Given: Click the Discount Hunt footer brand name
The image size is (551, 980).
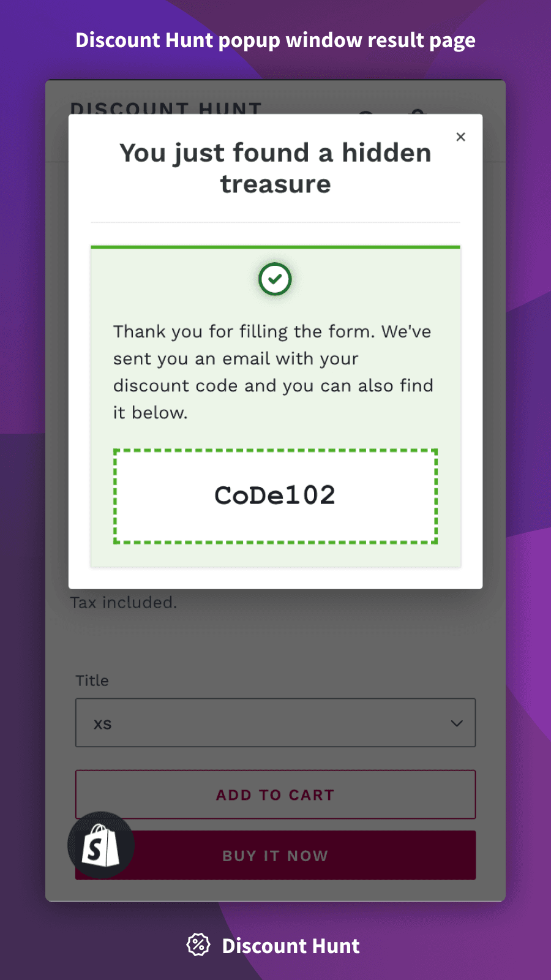Looking at the screenshot, I should [291, 946].
